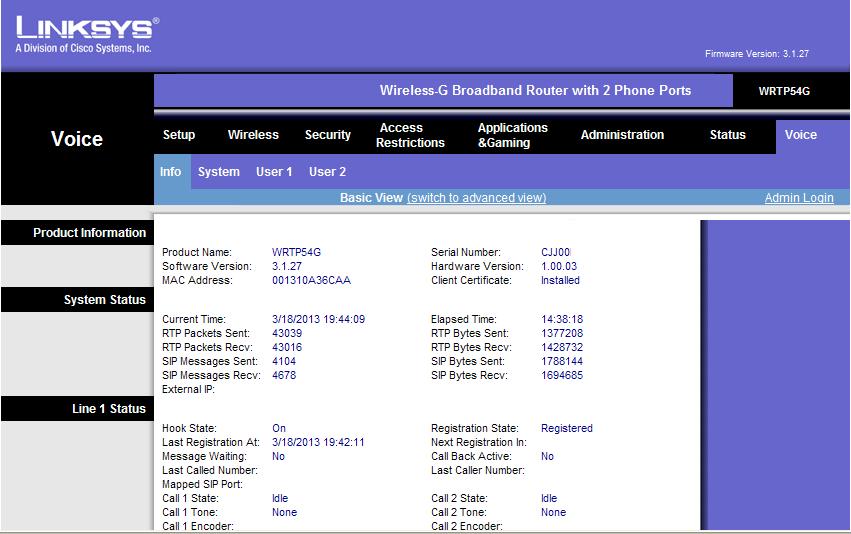Click RTP Packets Recv value 43016
851x534 pixels.
(x=287, y=347)
